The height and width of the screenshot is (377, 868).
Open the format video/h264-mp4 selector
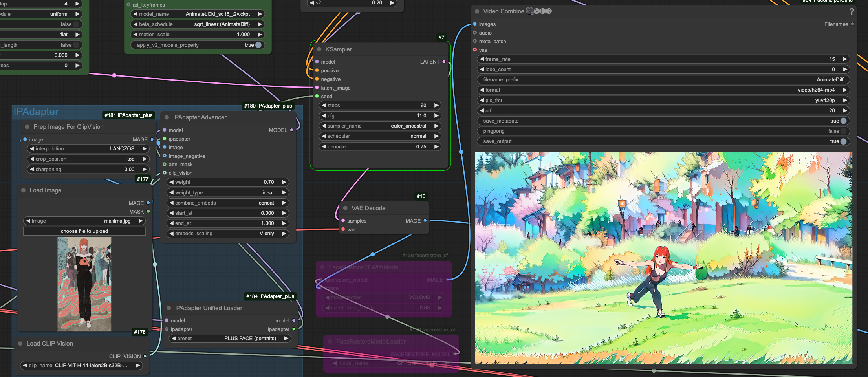663,90
